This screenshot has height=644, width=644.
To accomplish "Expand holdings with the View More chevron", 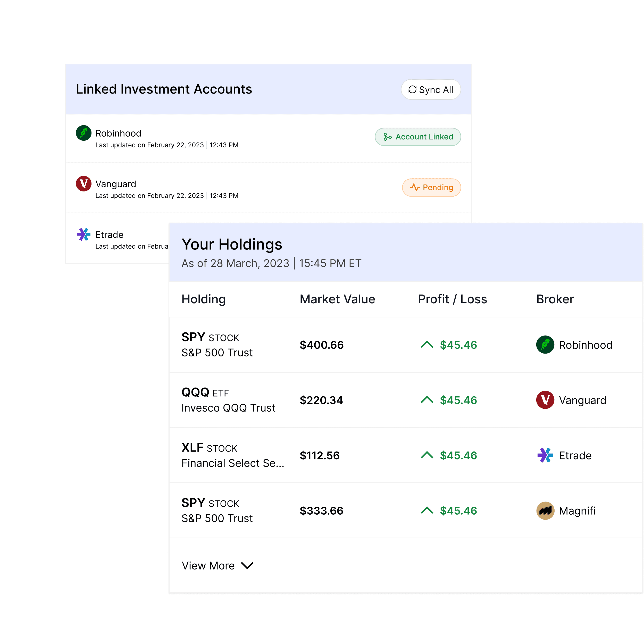I will [247, 566].
